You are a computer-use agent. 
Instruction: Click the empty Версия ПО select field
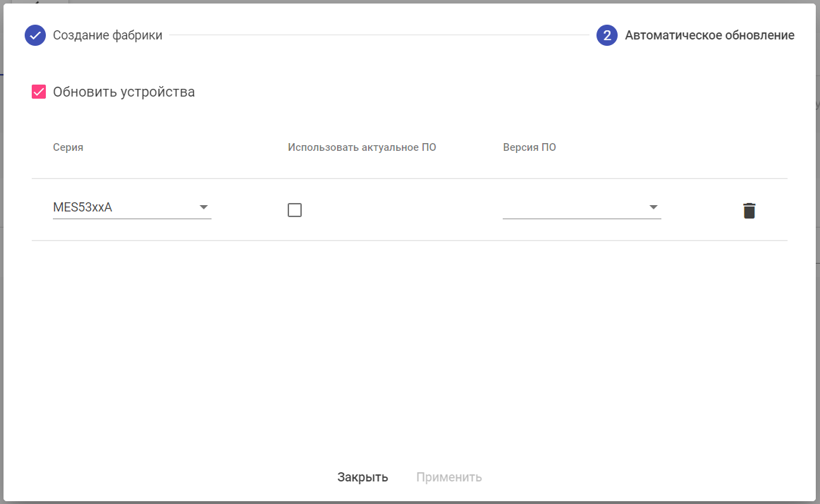(x=571, y=208)
